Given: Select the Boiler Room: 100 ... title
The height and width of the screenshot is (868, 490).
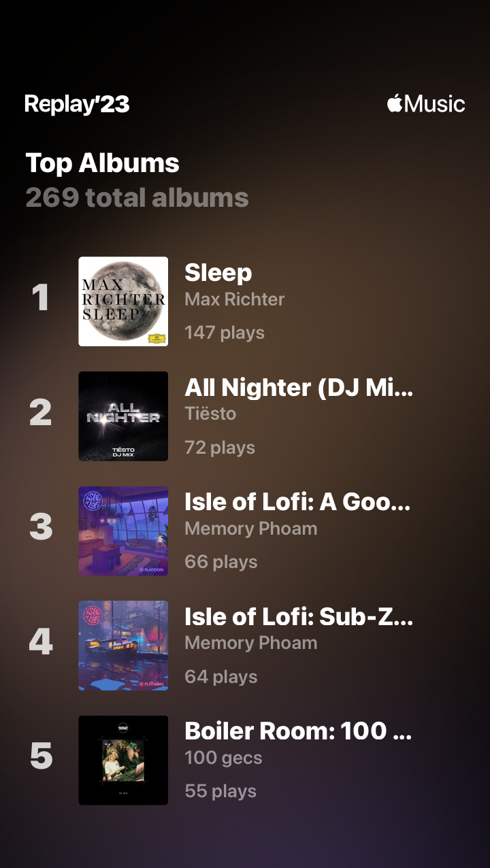Looking at the screenshot, I should (298, 731).
